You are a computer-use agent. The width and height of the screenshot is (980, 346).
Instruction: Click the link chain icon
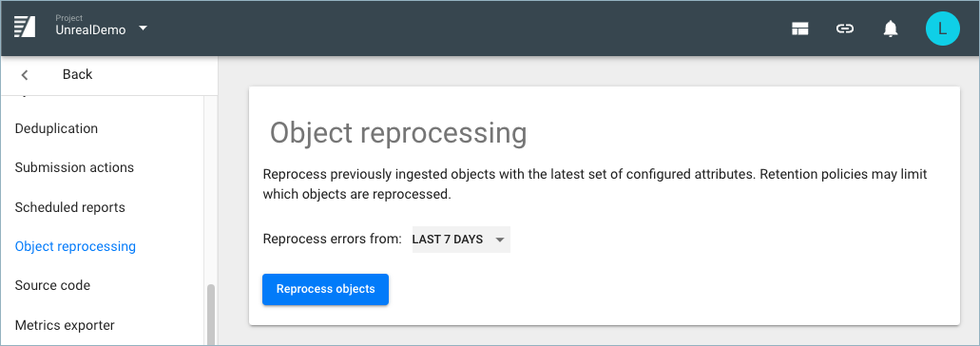tap(845, 29)
